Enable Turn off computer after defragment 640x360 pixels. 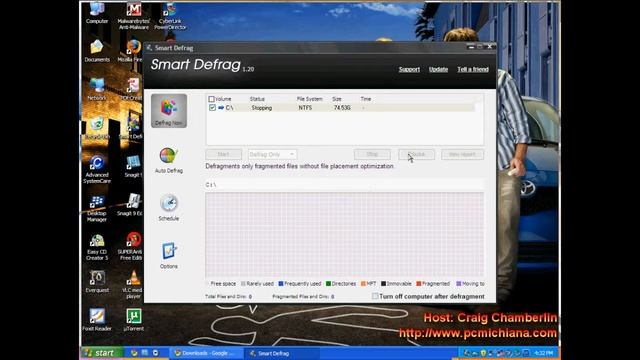[x=375, y=296]
